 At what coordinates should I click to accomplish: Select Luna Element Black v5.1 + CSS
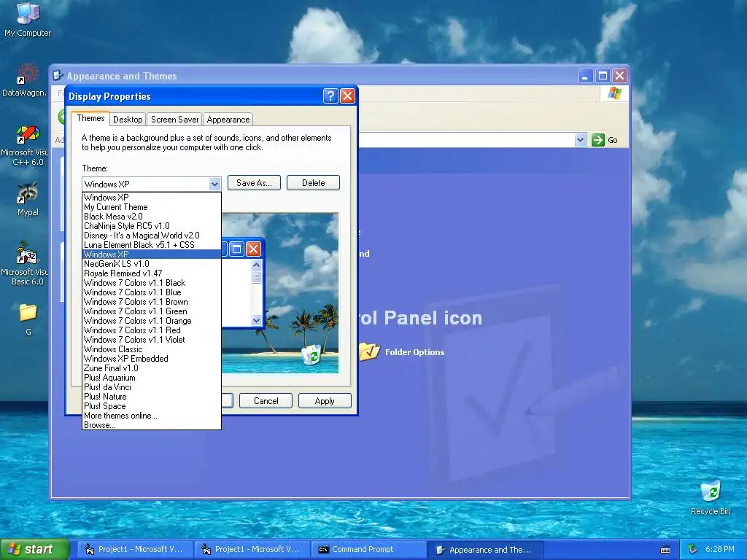152,245
